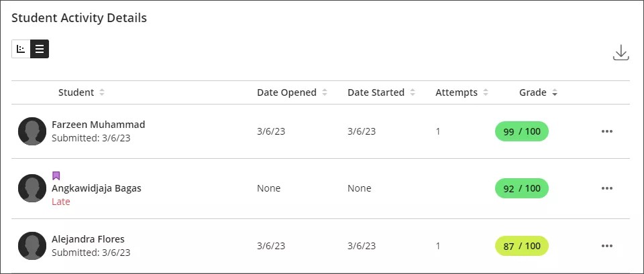Open more options for Alejandra Flores
The height and width of the screenshot is (274, 644).
(607, 246)
